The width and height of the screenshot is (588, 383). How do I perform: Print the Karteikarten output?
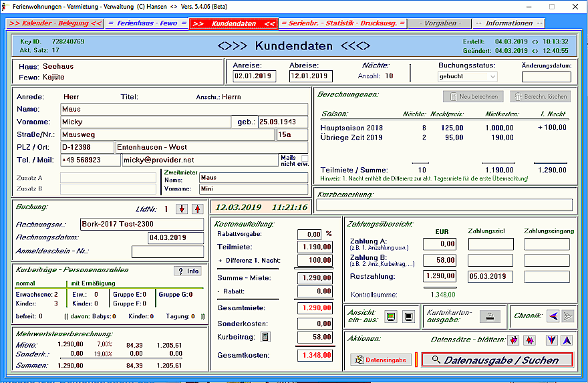click(490, 317)
